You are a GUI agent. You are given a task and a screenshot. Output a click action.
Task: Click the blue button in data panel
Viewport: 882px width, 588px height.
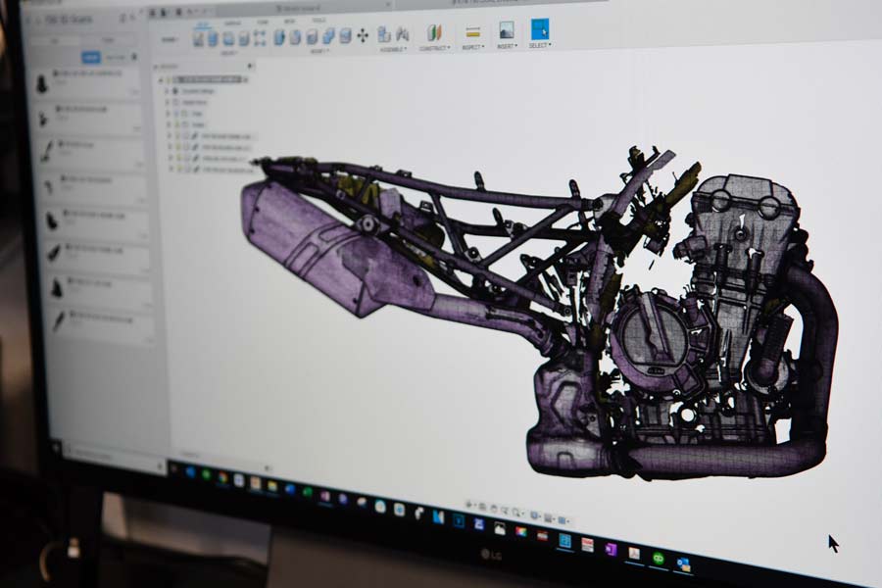(91, 58)
